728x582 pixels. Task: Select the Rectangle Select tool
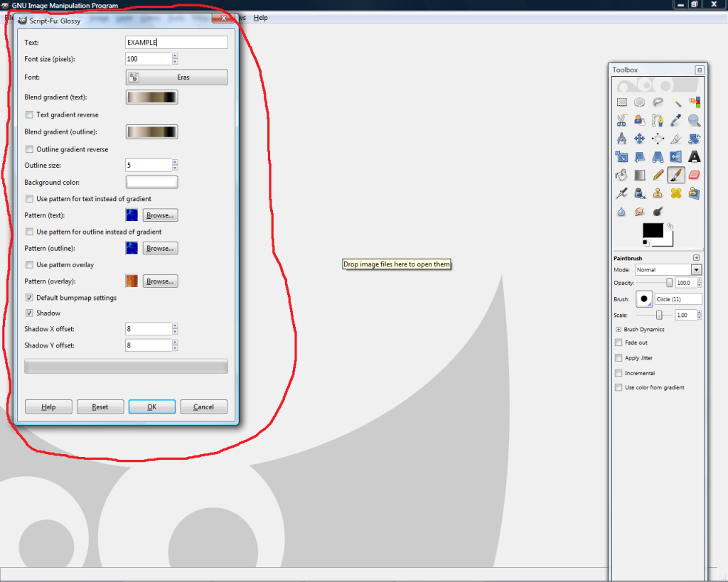click(x=621, y=102)
